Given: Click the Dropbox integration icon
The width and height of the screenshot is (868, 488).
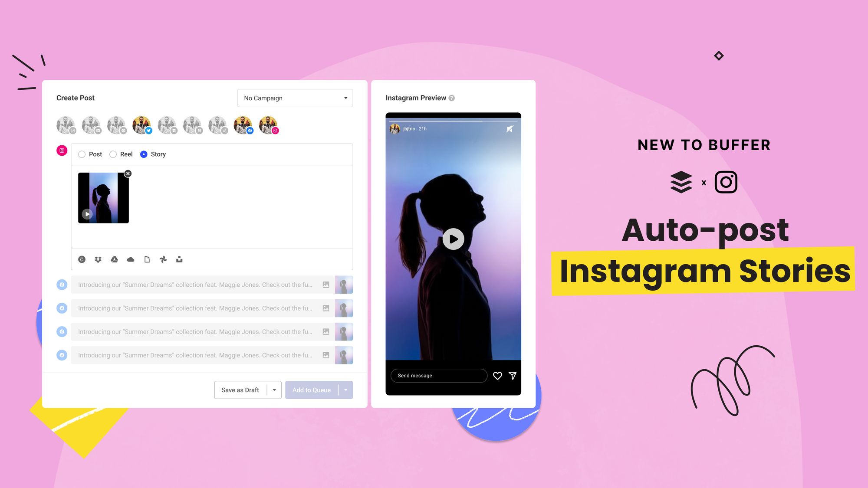Looking at the screenshot, I should [98, 259].
